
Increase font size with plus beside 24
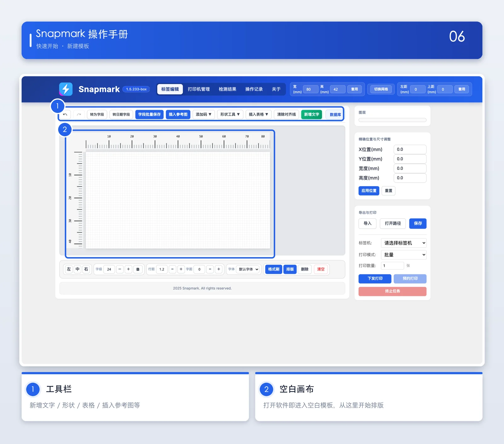[128, 269]
